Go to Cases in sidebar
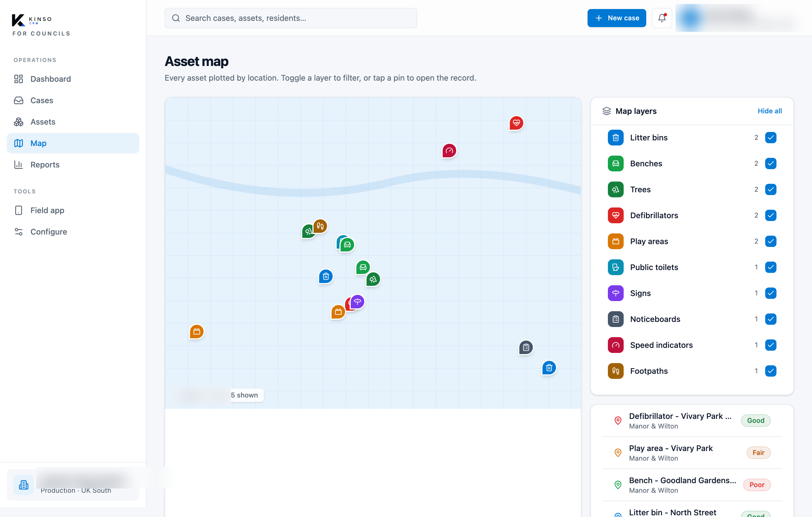Image resolution: width=812 pixels, height=517 pixels. tap(73, 101)
